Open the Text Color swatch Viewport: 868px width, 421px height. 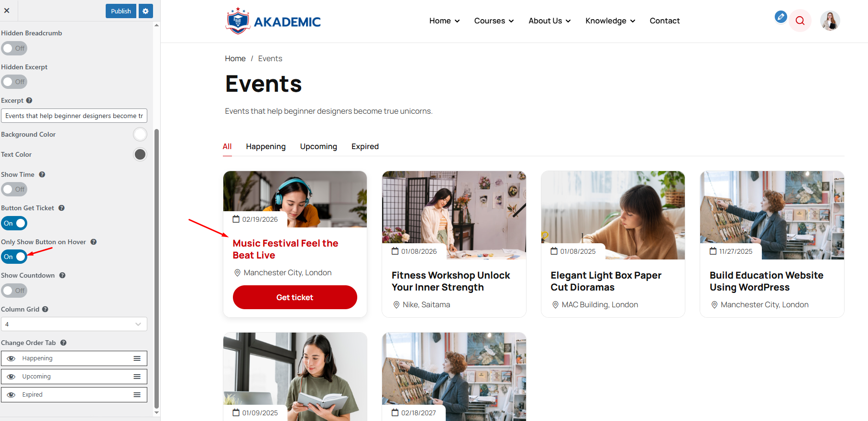coord(140,154)
